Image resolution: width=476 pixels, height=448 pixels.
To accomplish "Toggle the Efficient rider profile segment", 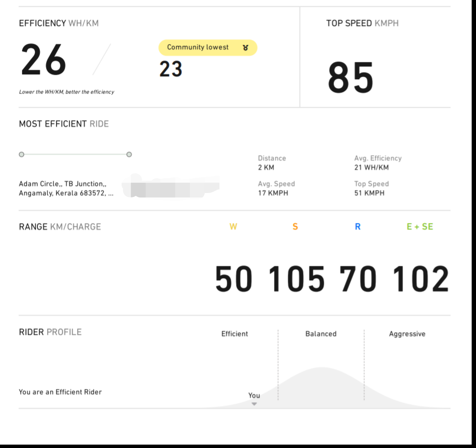I will point(234,334).
